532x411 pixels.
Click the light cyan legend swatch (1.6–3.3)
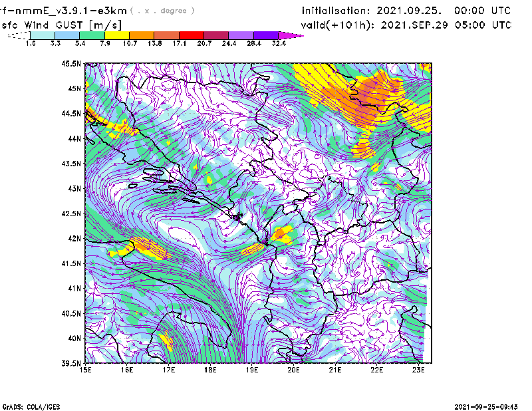43,35
